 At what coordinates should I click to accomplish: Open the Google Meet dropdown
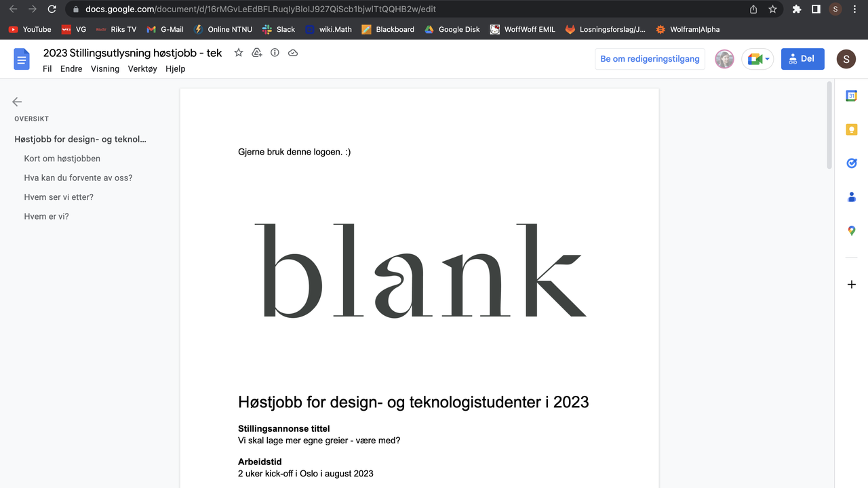tap(757, 59)
